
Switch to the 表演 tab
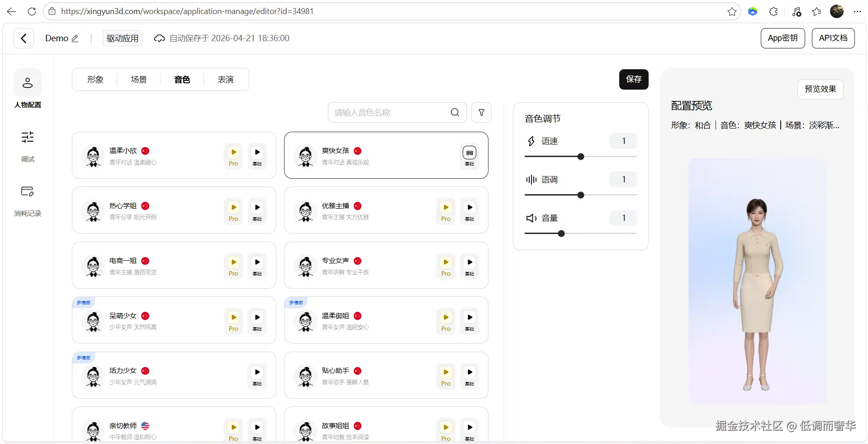coord(225,80)
